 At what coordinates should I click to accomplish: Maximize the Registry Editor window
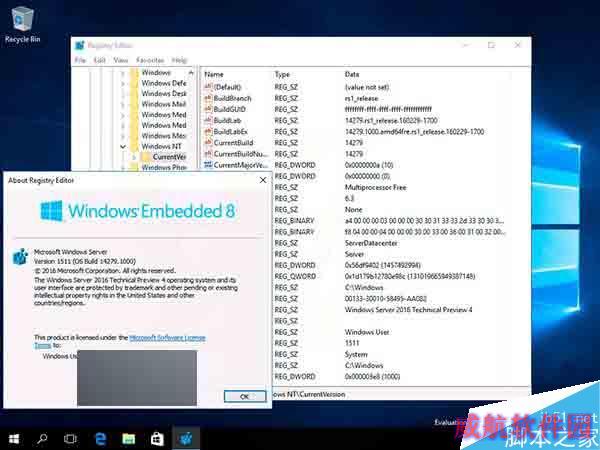click(491, 45)
